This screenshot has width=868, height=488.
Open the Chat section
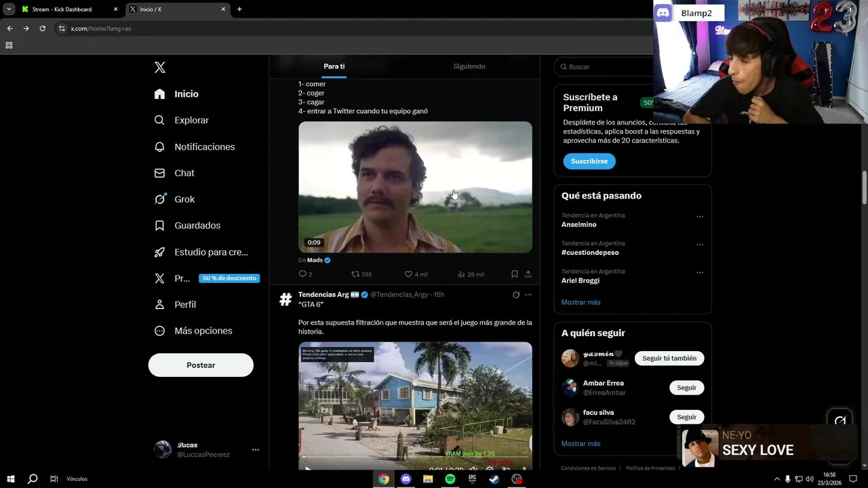(x=174, y=173)
